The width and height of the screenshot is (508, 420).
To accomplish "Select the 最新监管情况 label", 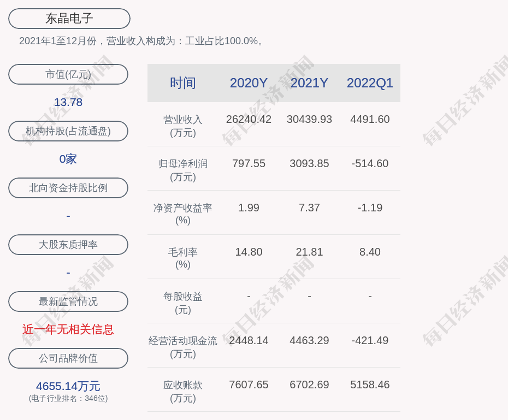I will pos(68,301).
